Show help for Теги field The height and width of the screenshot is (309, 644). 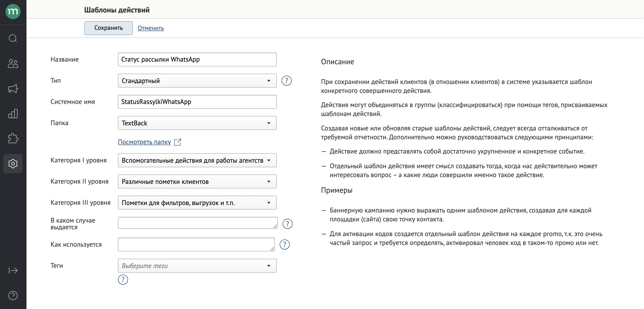tap(123, 279)
